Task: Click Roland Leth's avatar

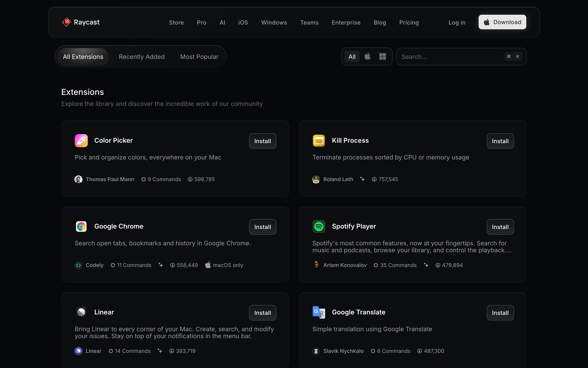Action: tap(316, 179)
